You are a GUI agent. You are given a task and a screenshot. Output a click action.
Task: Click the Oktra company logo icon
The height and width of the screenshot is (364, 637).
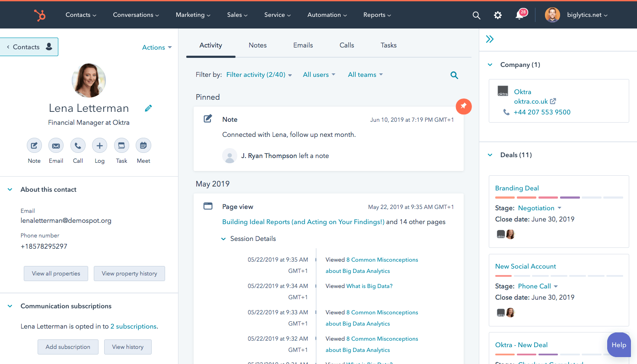(503, 91)
